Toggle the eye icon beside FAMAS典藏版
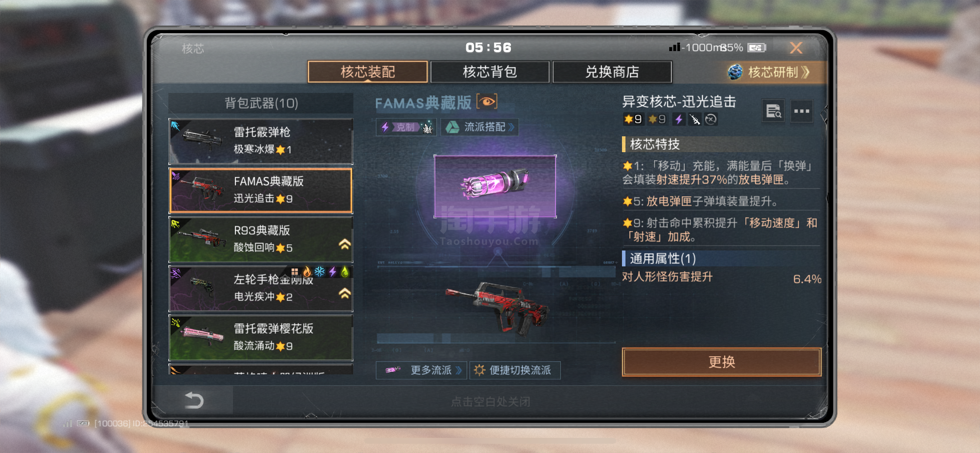Viewport: 980px width, 453px height. [487, 102]
